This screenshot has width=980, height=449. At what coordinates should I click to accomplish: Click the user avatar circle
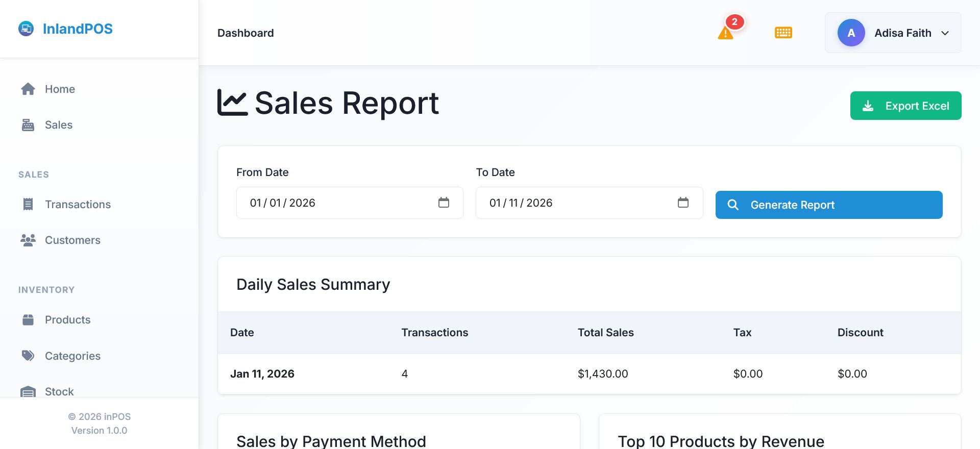point(851,33)
